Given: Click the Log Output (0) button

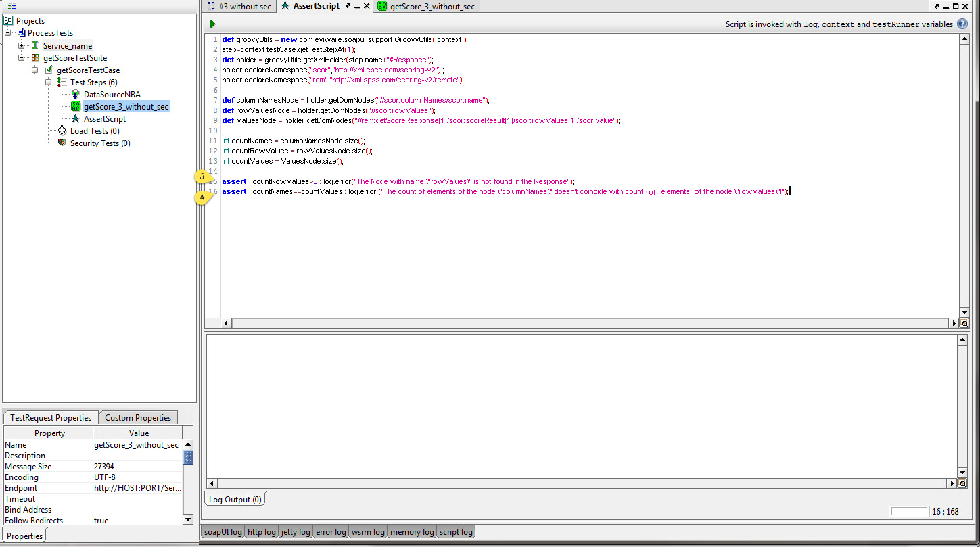Looking at the screenshot, I should (234, 499).
